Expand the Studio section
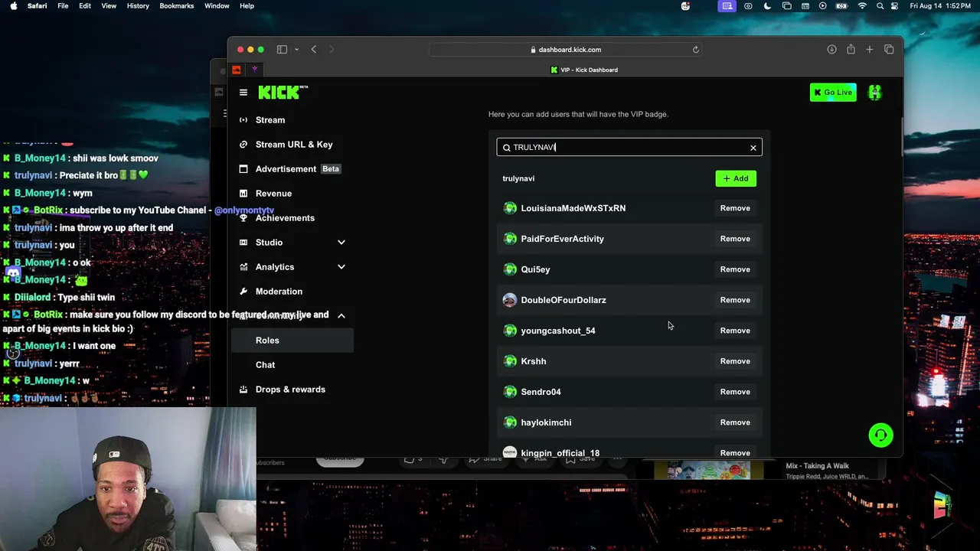Screen dimensions: 980x551 pyautogui.click(x=341, y=243)
